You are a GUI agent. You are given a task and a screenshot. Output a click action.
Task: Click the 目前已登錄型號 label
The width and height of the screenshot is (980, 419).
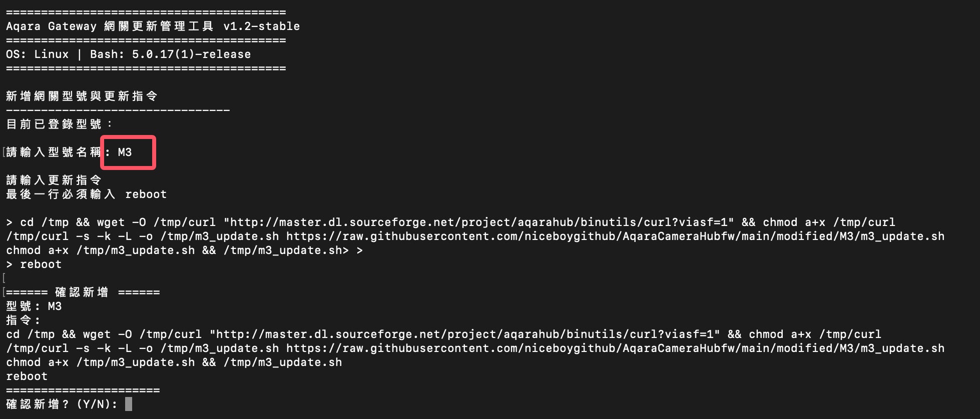(x=59, y=124)
